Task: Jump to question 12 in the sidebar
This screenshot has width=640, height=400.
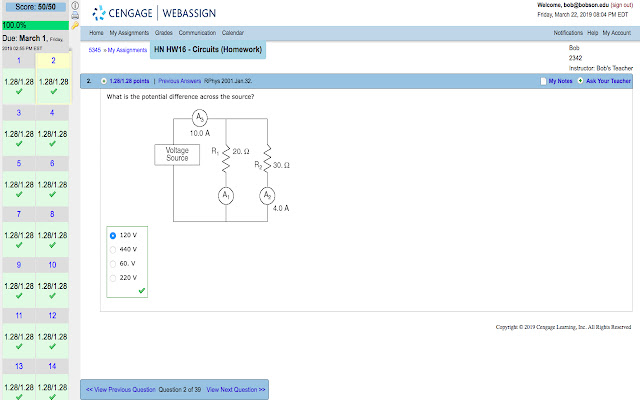Action: 52,316
